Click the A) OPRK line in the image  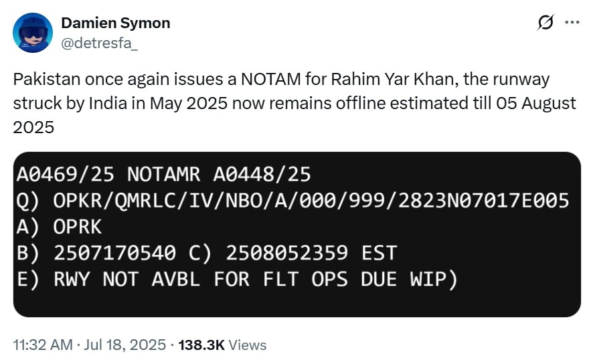click(59, 227)
